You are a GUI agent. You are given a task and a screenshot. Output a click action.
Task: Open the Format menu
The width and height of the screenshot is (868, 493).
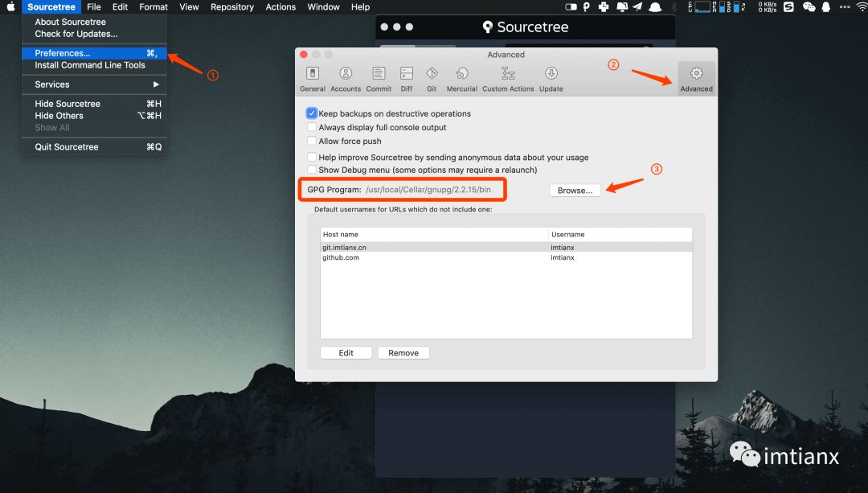[154, 6]
